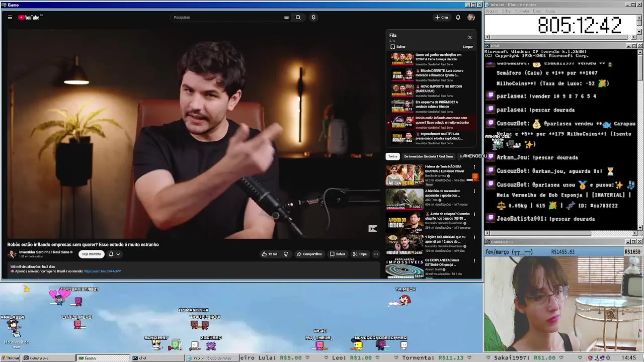
Task: Open the on-screen keyboard icon in search bar
Action: click(286, 17)
